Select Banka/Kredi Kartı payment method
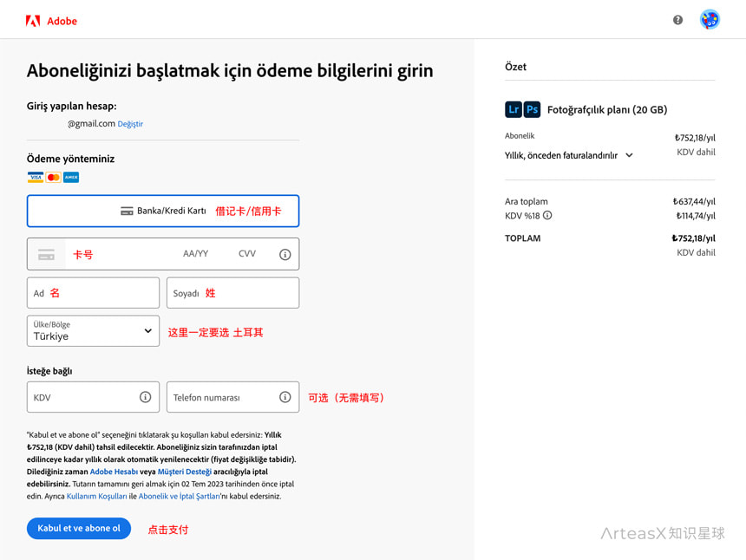The image size is (746, 560). tap(163, 211)
